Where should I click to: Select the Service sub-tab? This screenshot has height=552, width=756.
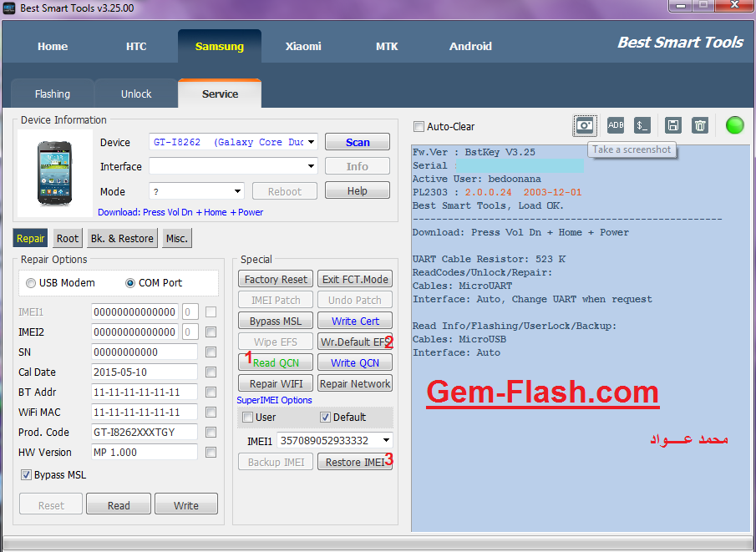click(x=220, y=94)
